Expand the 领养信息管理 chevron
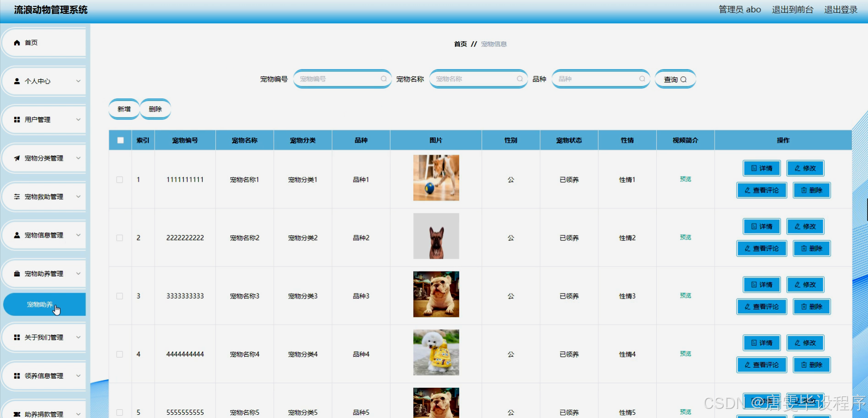This screenshot has height=418, width=868. tap(78, 375)
